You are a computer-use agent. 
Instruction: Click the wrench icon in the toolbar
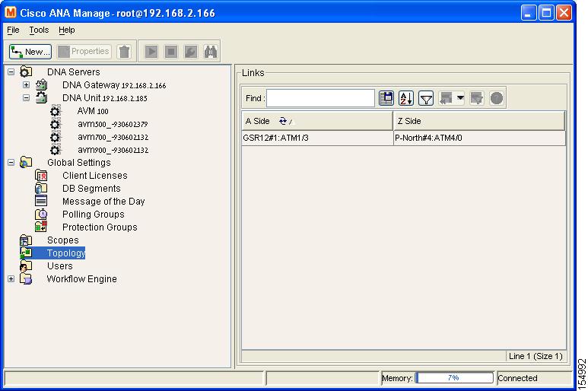pyautogui.click(x=190, y=52)
